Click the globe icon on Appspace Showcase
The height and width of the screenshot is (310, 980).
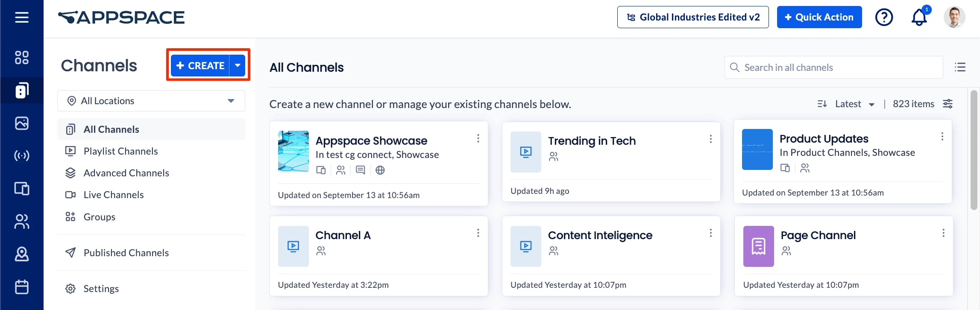(380, 170)
